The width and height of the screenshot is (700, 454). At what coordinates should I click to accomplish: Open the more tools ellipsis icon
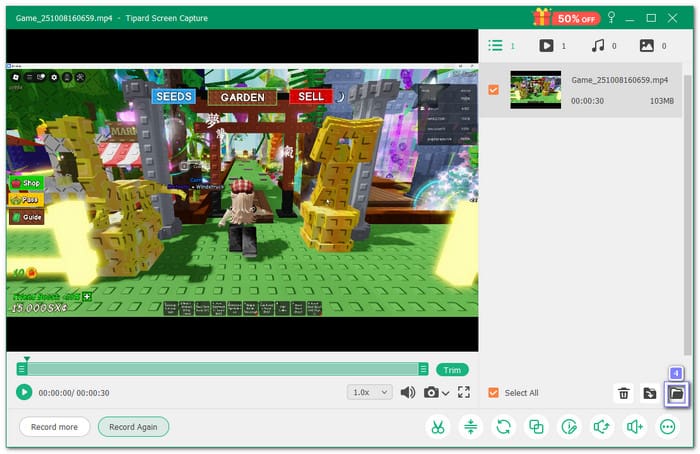pos(668,427)
